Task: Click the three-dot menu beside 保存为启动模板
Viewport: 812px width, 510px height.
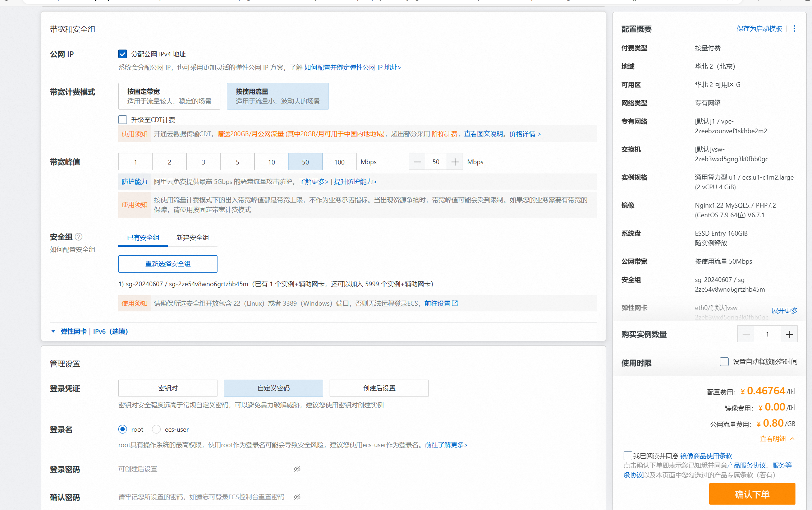Action: (x=794, y=29)
